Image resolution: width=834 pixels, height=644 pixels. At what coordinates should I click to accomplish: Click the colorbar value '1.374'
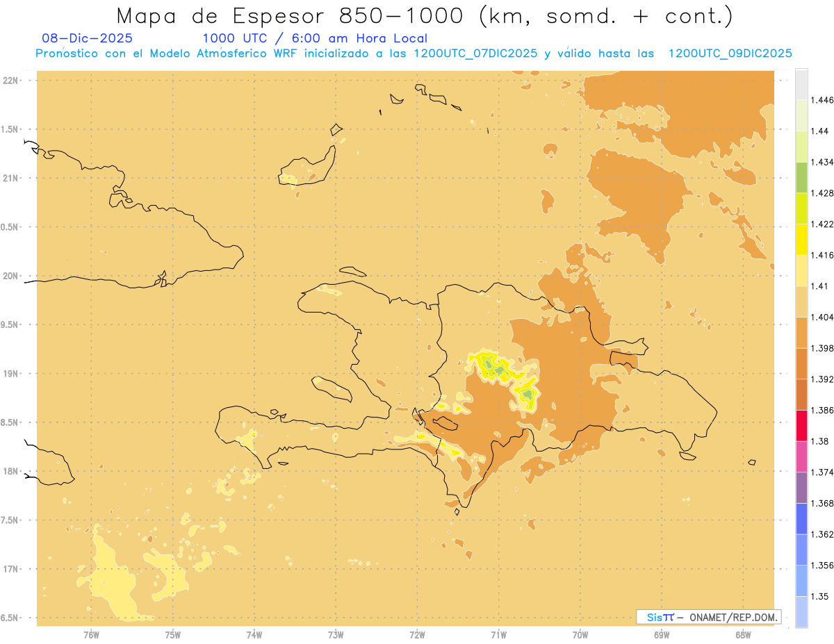[822, 472]
